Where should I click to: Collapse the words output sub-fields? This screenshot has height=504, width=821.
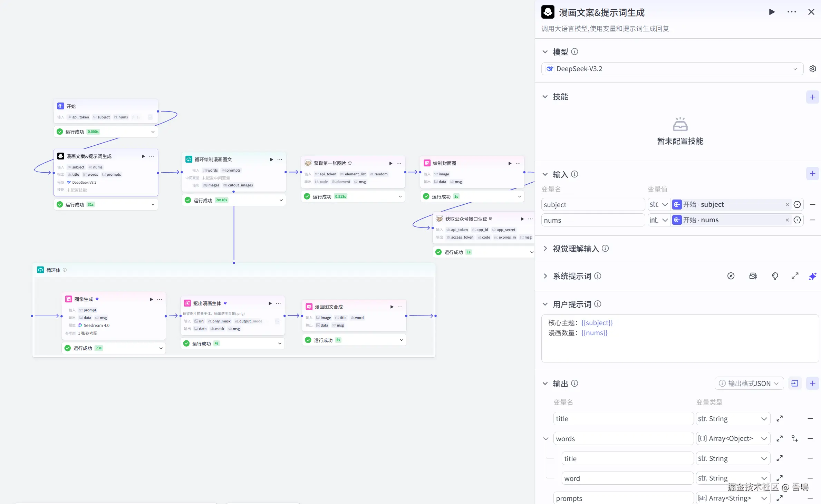click(x=546, y=439)
